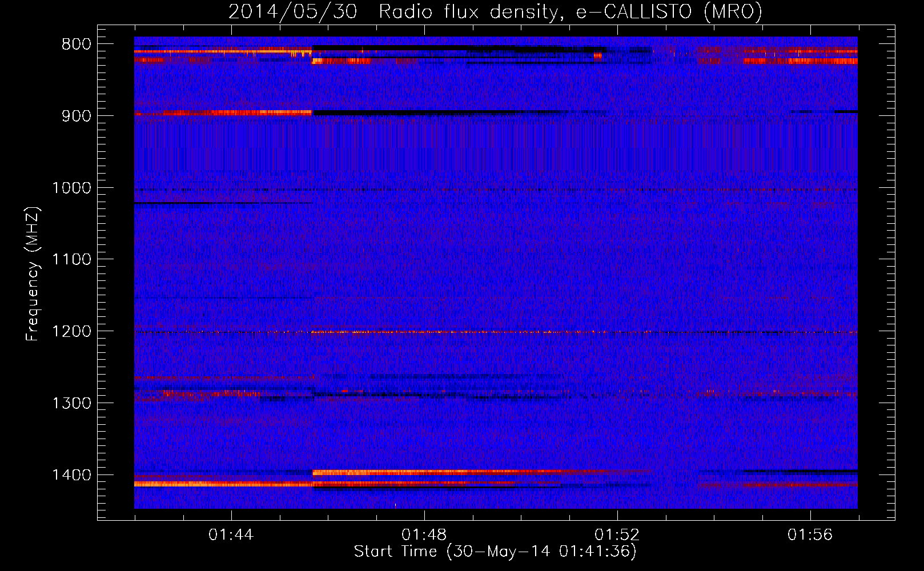
Task: Click the 01:48 time tick label
Action: coord(424,535)
